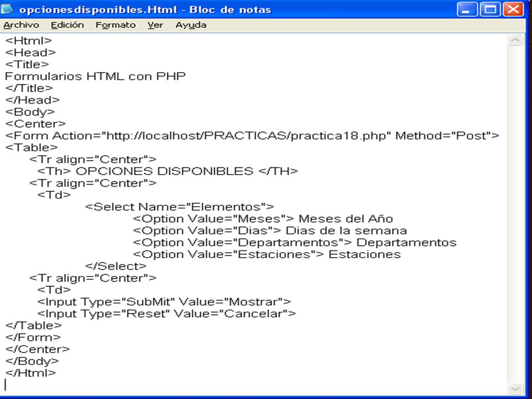The image size is (532, 399).
Task: Open the Edición menu
Action: click(x=67, y=25)
